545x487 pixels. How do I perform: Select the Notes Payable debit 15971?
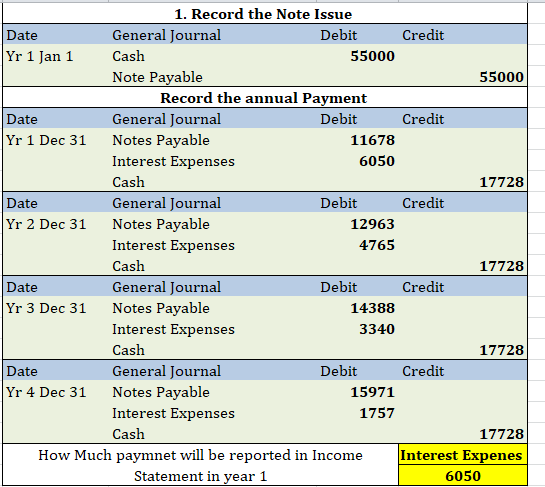[x=373, y=392]
